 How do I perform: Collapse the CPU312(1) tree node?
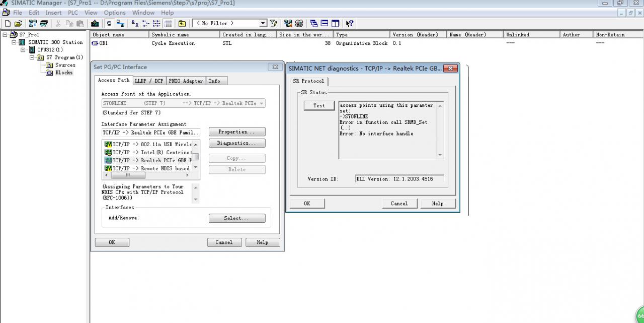(x=23, y=50)
